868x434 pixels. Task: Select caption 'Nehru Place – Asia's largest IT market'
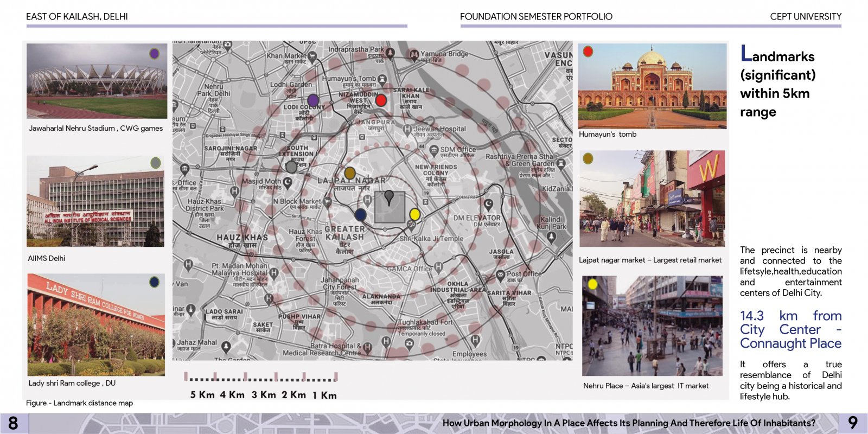click(646, 386)
